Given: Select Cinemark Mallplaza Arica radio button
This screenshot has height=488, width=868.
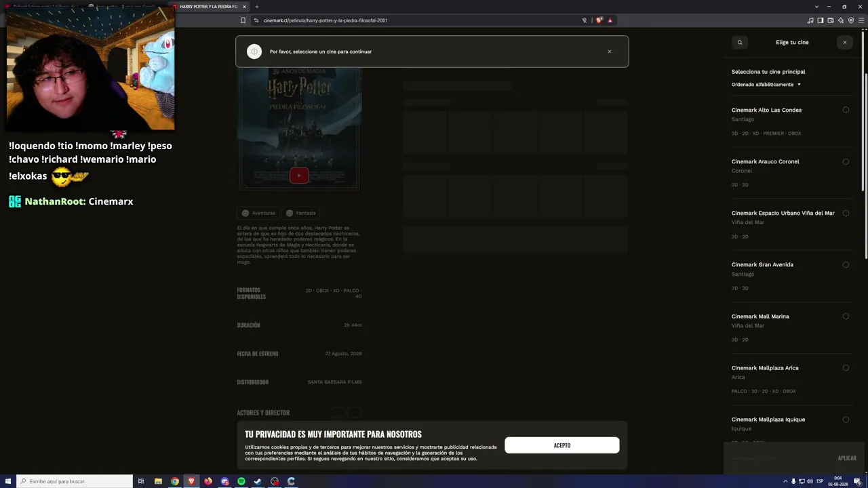Looking at the screenshot, I should (846, 367).
